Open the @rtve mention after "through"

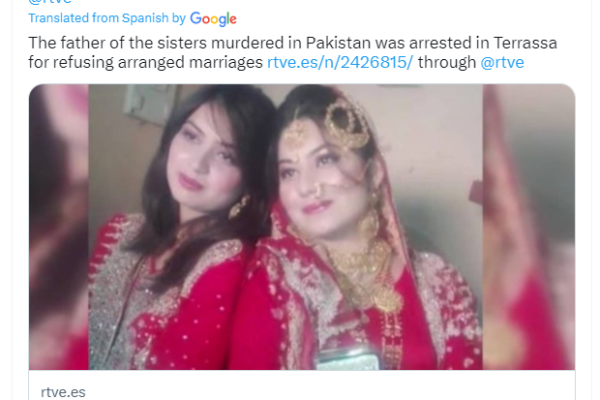point(502,62)
